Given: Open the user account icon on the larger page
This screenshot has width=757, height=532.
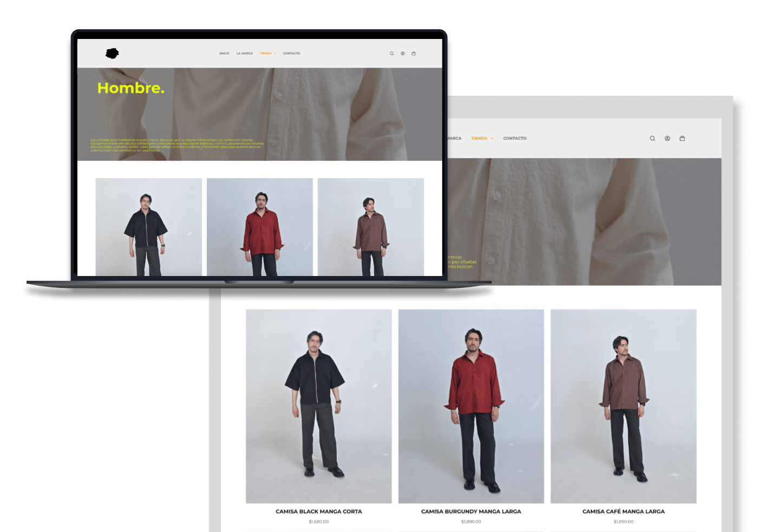Looking at the screenshot, I should 667,139.
